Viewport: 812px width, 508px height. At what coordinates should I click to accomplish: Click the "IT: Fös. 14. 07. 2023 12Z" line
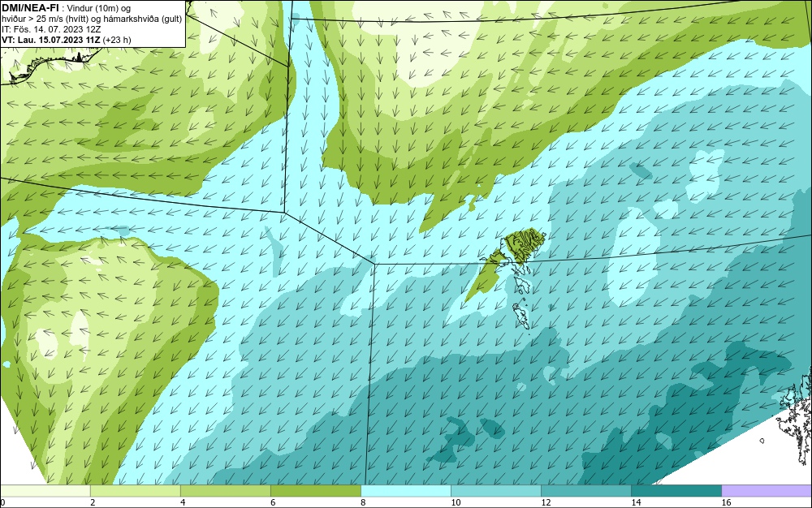[51, 29]
